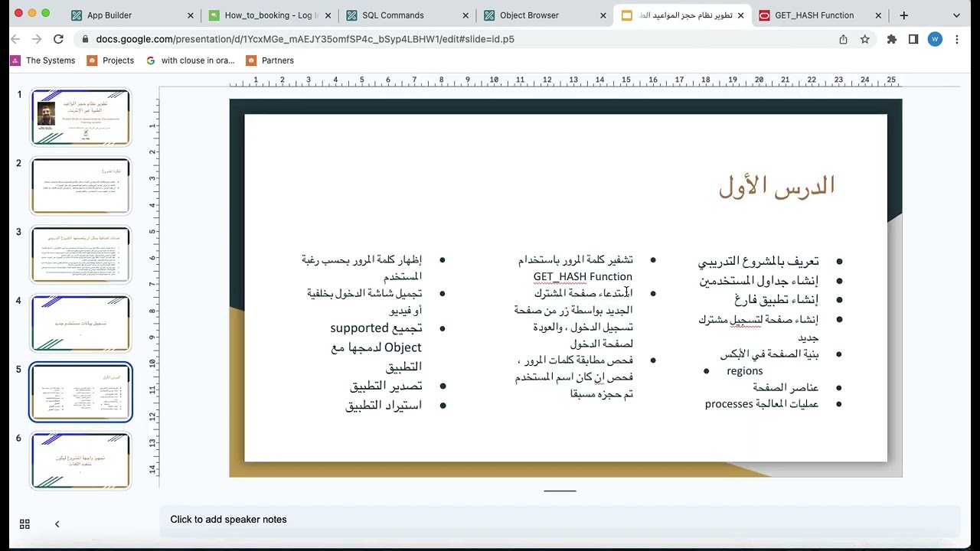Share this page from the address bar
This screenshot has width=980, height=551.
tap(843, 39)
